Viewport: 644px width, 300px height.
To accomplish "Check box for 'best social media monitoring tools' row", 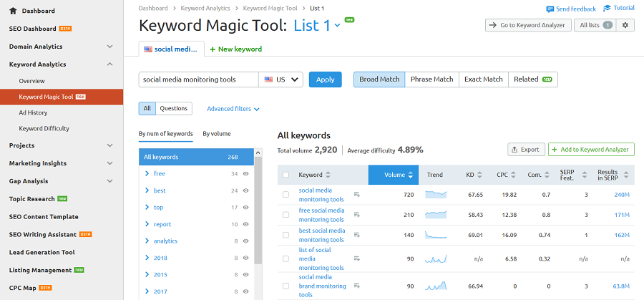I will click(286, 235).
